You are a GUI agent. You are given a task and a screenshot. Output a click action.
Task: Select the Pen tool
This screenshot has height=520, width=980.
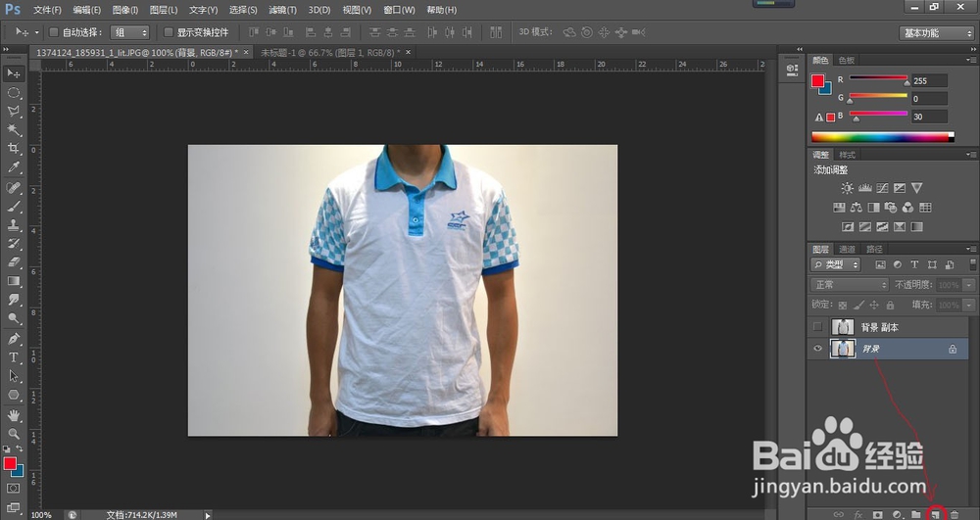click(x=13, y=339)
